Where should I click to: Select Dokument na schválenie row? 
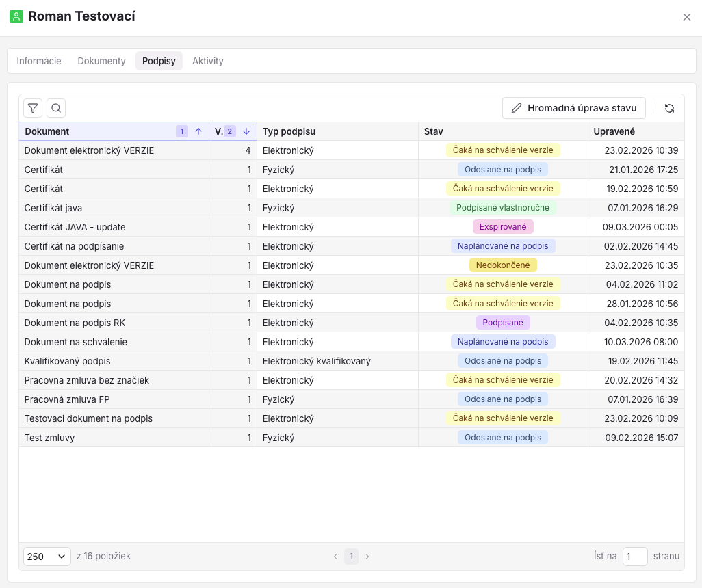pyautogui.click(x=352, y=342)
